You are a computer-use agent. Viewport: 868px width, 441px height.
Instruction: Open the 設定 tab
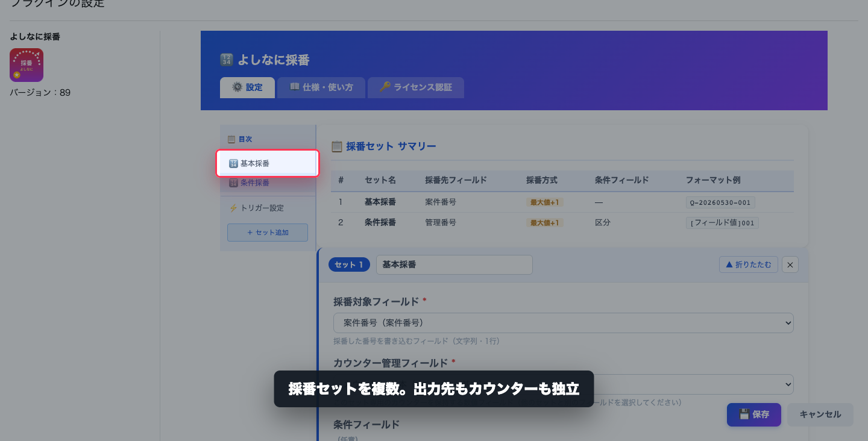[x=247, y=87]
